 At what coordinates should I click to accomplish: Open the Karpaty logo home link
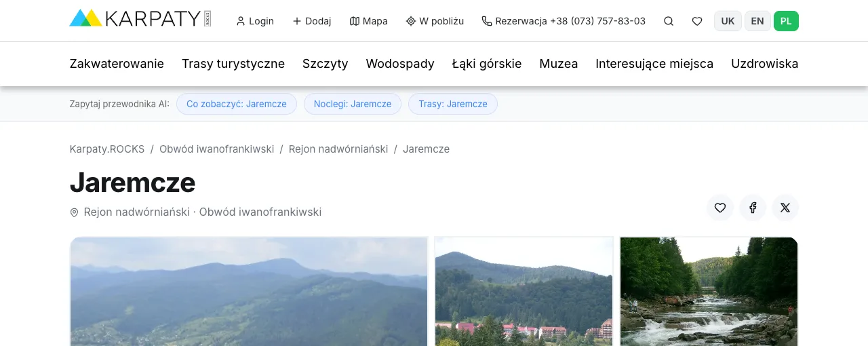tap(140, 18)
